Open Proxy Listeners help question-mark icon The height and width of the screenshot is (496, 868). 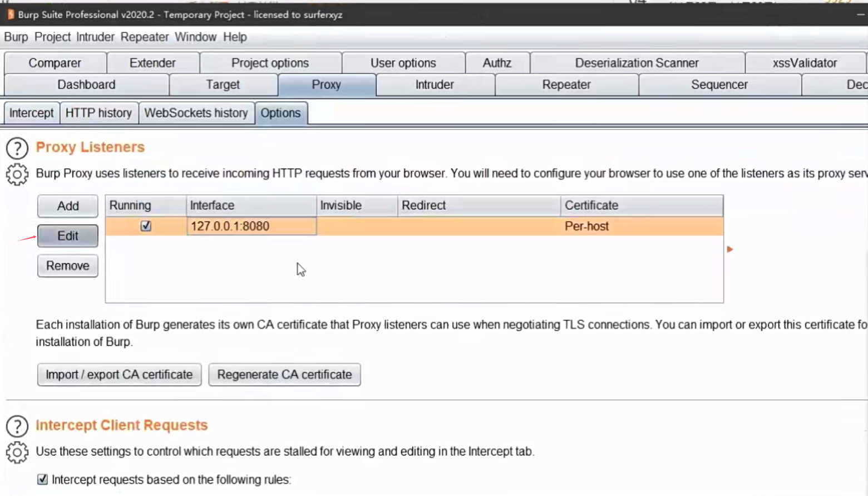pos(17,148)
